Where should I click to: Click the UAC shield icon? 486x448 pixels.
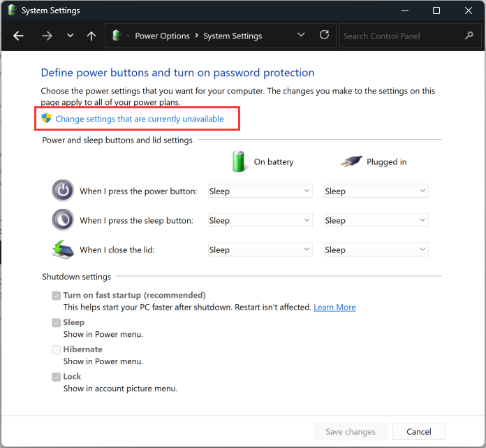coord(46,118)
